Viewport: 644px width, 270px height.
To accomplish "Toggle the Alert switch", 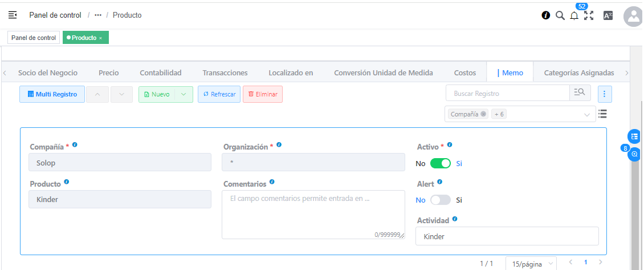I will 440,200.
